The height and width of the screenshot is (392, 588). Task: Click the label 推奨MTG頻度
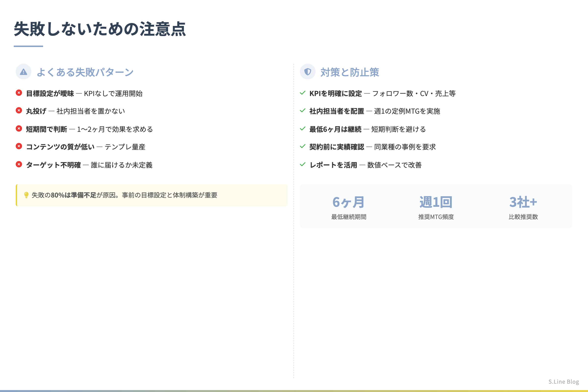(x=436, y=217)
